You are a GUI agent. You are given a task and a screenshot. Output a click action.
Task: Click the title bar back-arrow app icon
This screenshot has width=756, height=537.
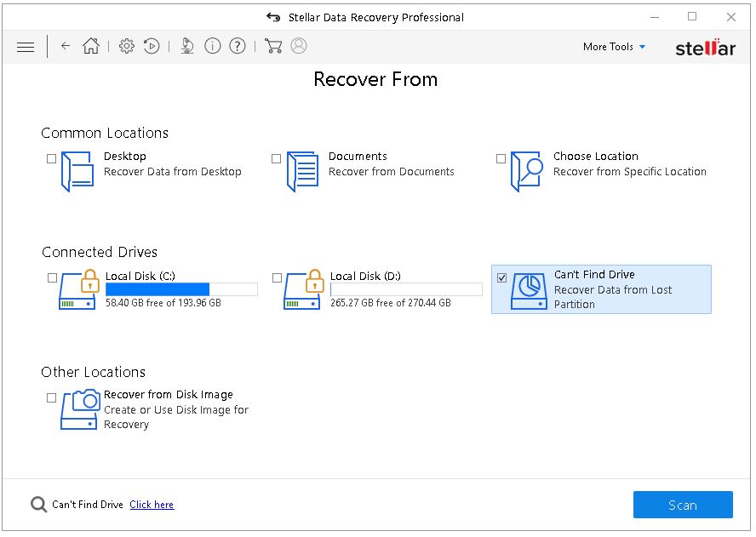click(x=273, y=17)
